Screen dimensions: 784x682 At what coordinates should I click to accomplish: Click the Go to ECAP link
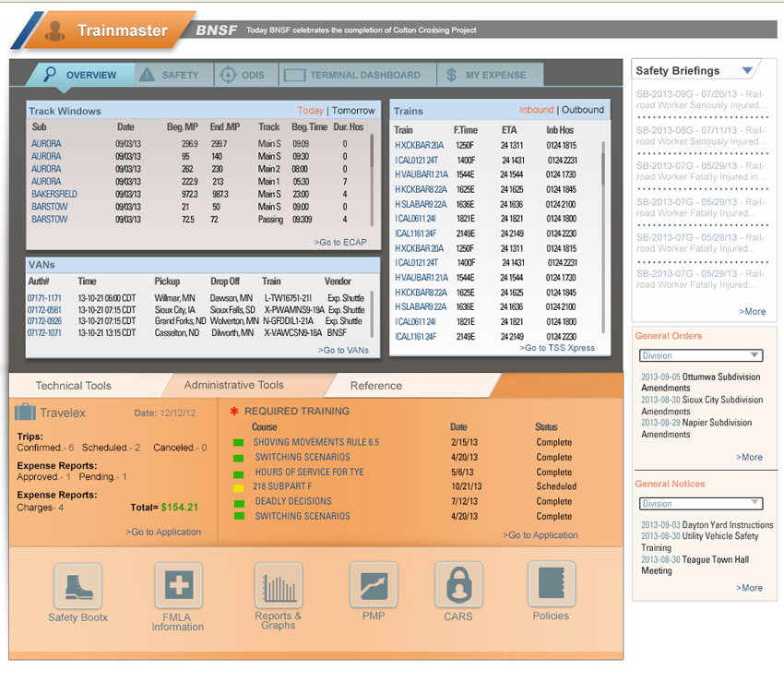(340, 243)
